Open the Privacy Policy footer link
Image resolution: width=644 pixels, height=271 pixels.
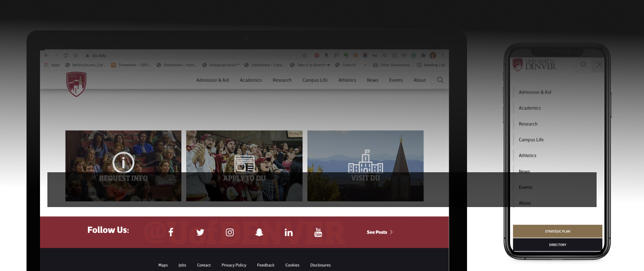(x=234, y=265)
